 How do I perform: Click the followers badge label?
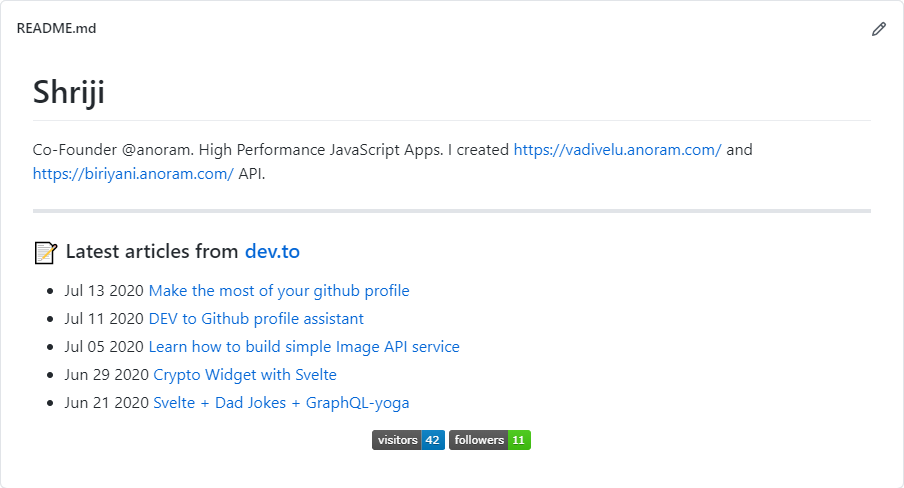478,440
